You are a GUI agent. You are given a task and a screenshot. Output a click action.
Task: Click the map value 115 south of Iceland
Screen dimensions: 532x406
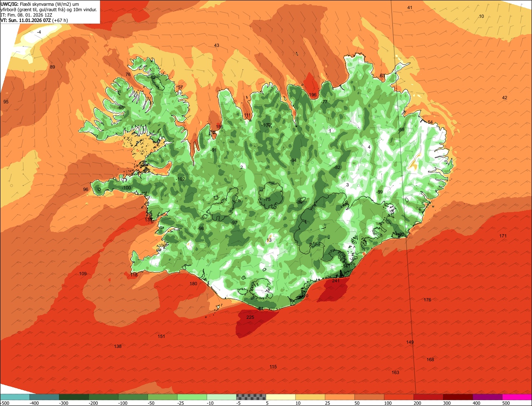[273, 367]
